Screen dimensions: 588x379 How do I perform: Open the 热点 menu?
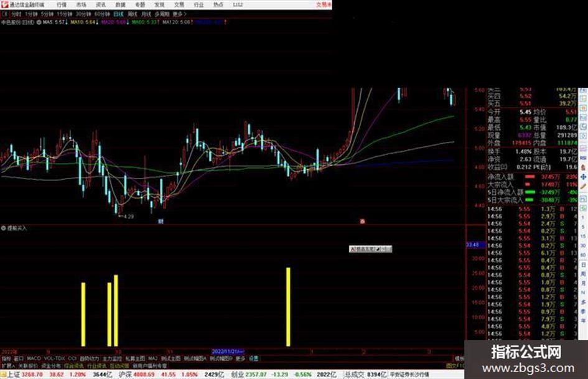click(218, 5)
